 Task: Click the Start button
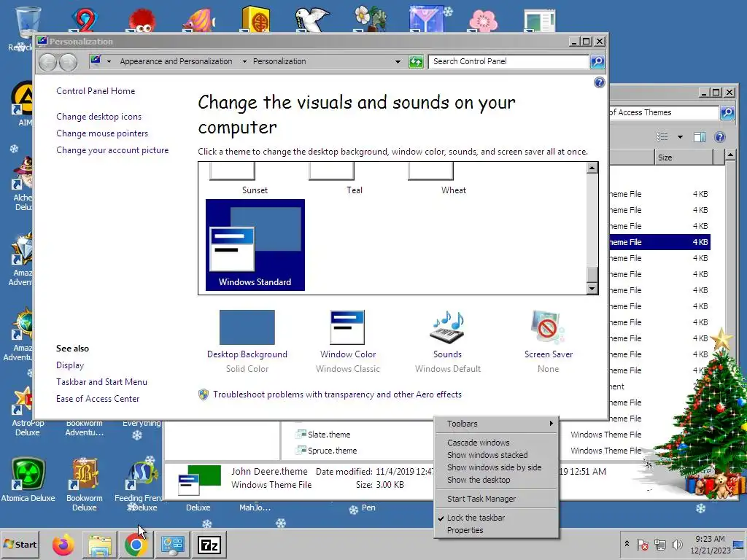click(20, 545)
